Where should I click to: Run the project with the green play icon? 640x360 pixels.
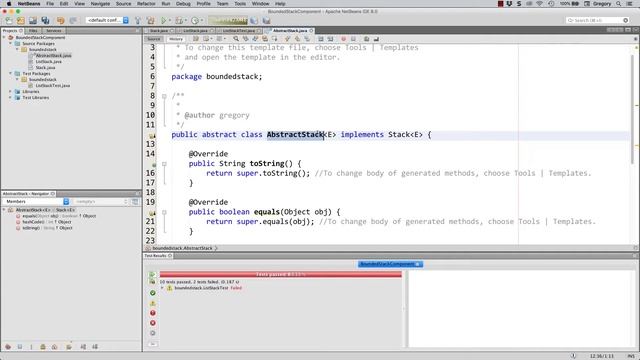pyautogui.click(x=164, y=20)
